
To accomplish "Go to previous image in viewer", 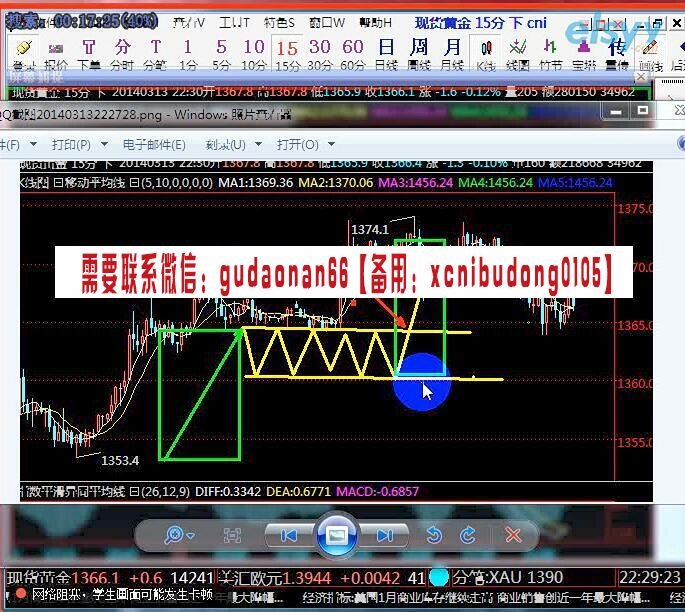I will click(x=289, y=536).
